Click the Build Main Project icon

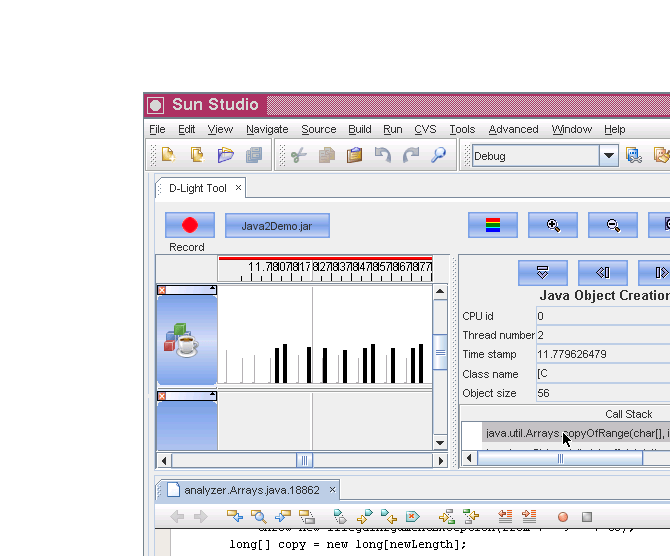(x=634, y=155)
